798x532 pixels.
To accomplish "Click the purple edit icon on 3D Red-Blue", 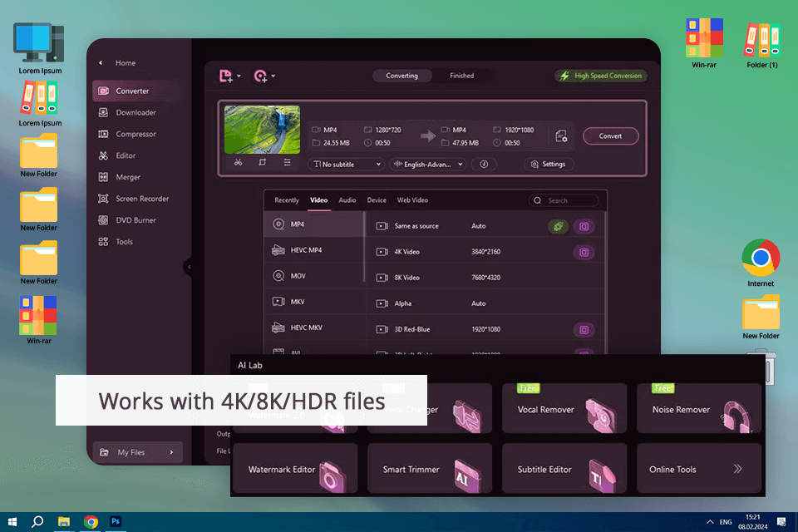I will (584, 330).
